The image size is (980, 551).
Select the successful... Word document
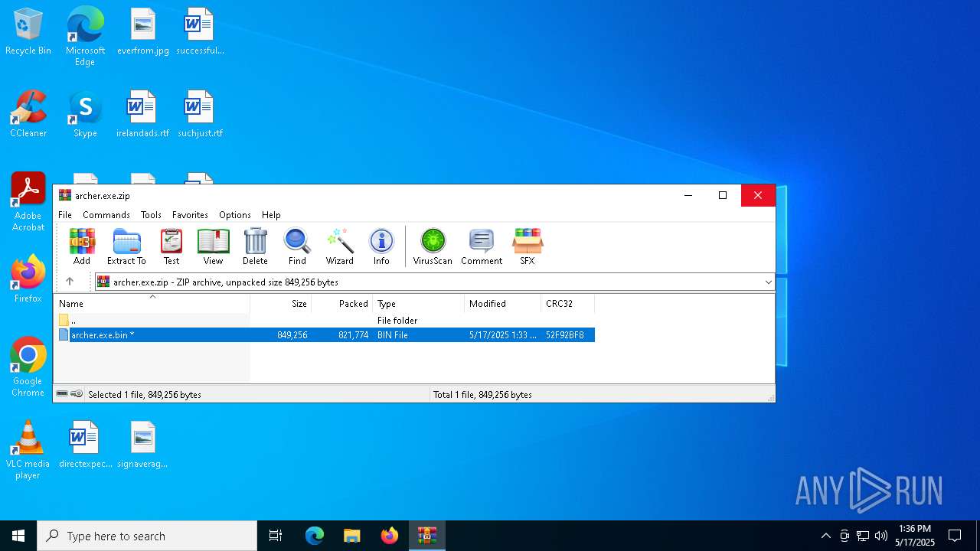click(x=200, y=32)
